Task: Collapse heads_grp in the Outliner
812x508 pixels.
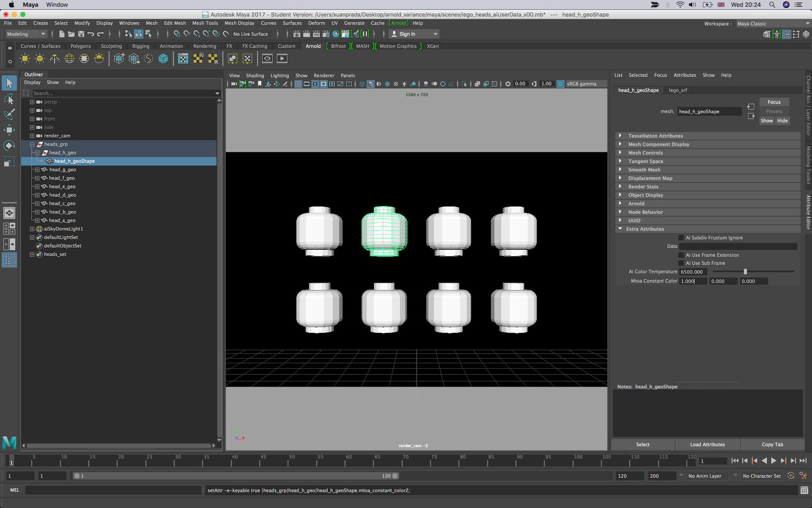Action: (x=32, y=144)
